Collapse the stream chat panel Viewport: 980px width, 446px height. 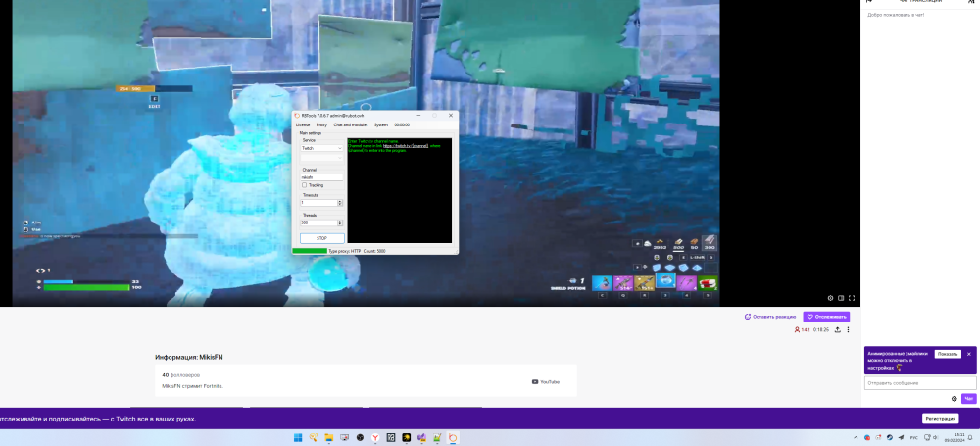(868, 2)
